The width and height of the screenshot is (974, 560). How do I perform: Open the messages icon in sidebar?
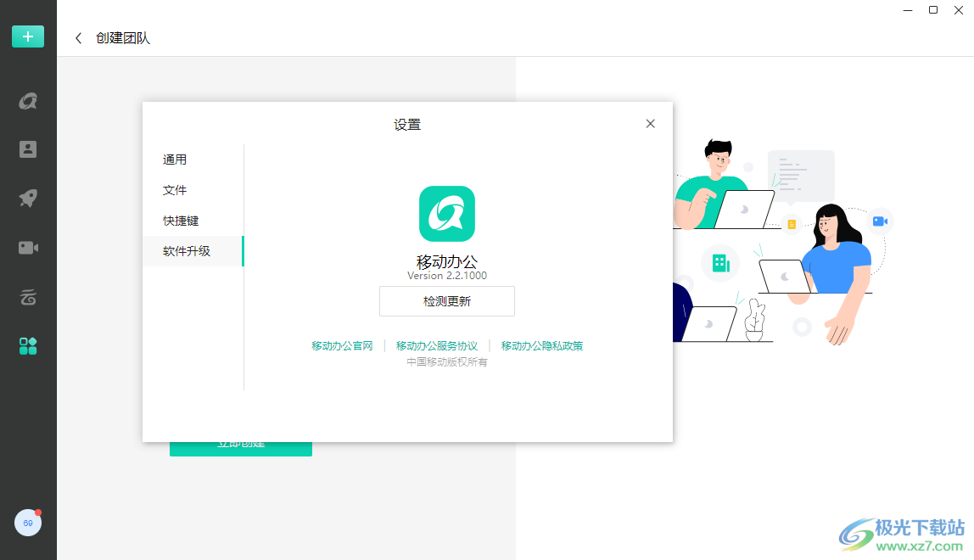coord(28,101)
